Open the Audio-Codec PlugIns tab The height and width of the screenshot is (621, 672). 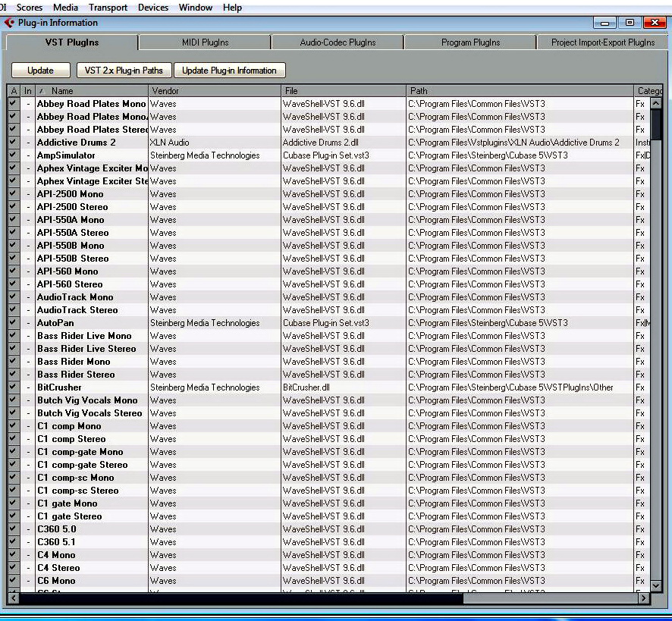(338, 42)
